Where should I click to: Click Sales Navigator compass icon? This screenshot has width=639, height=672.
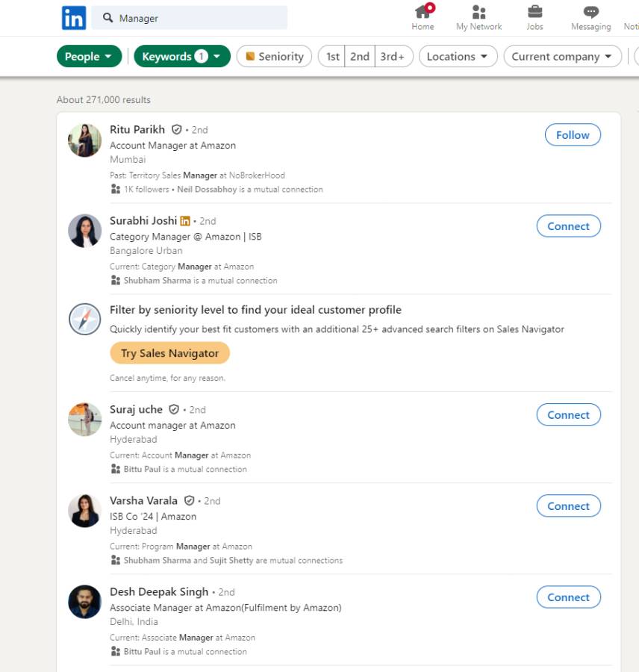pos(85,320)
